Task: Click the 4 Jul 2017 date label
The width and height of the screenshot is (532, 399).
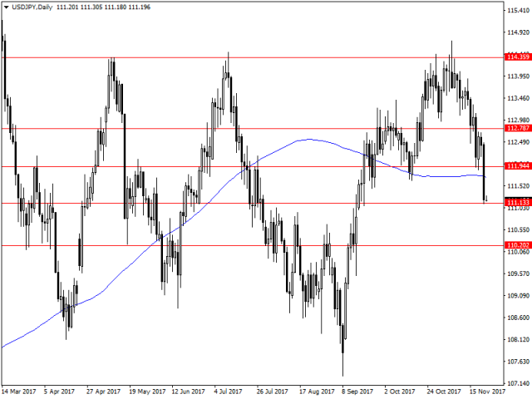Action: [x=229, y=392]
